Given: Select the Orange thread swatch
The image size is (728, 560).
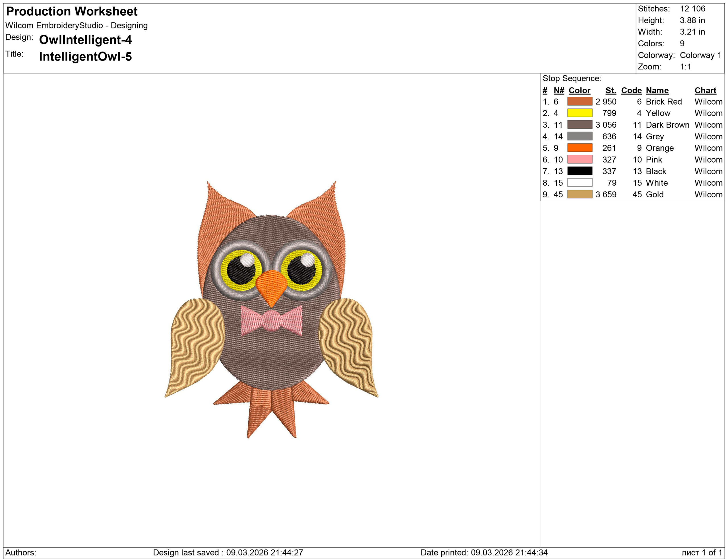Looking at the screenshot, I should [580, 148].
